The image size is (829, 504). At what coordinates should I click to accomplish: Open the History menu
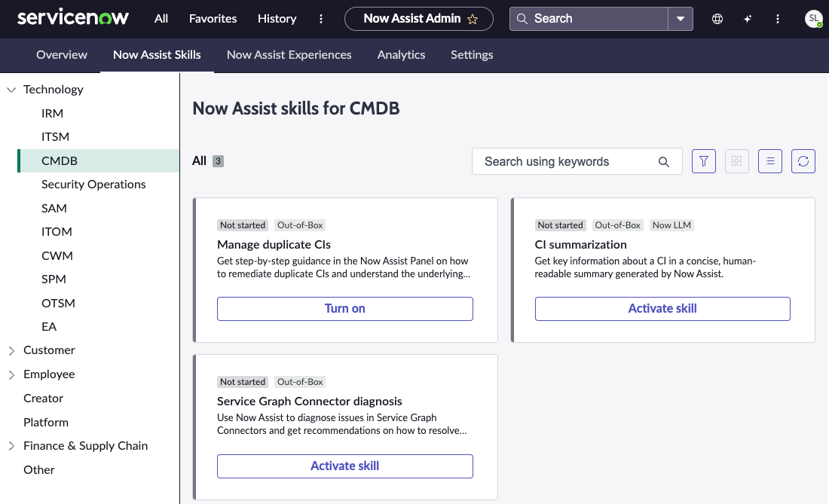(x=277, y=19)
